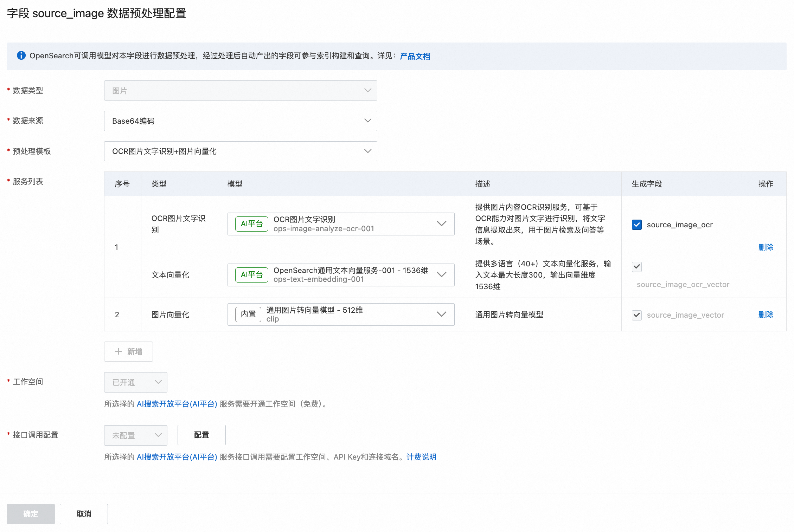Click the 提供多语言（40+）文本向量化服务 description cell
Screen dimensions: 794x532
[543, 275]
